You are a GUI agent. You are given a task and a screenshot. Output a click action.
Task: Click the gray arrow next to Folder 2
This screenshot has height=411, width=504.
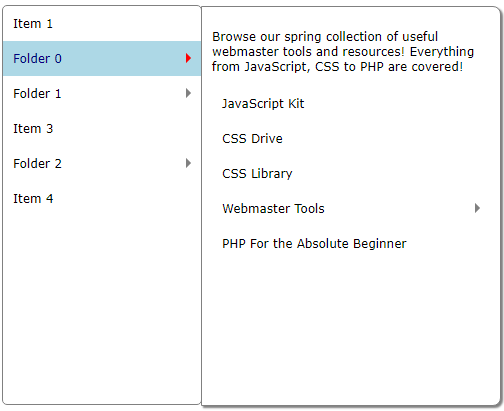[x=188, y=163]
